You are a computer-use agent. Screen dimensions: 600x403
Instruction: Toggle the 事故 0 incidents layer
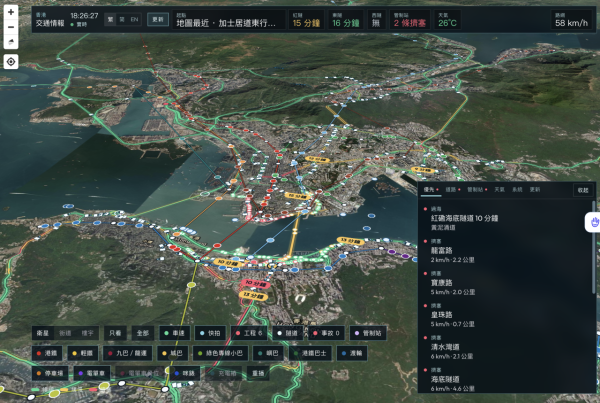(326, 333)
